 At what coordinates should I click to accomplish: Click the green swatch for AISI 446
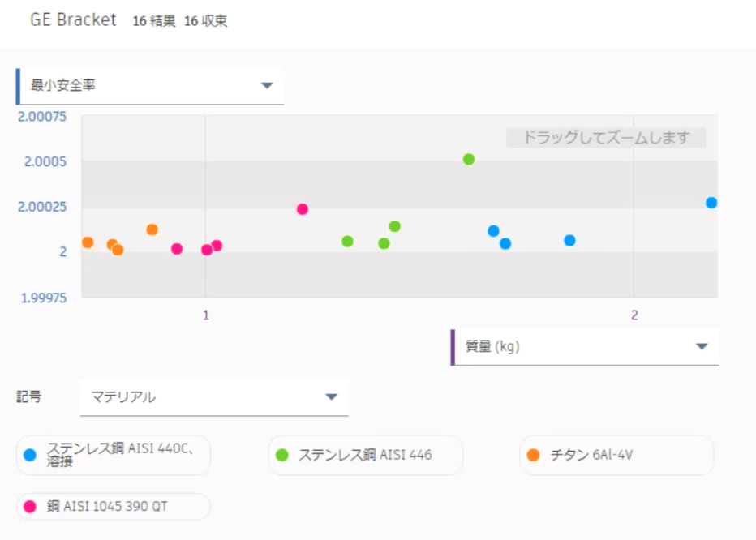click(x=281, y=455)
